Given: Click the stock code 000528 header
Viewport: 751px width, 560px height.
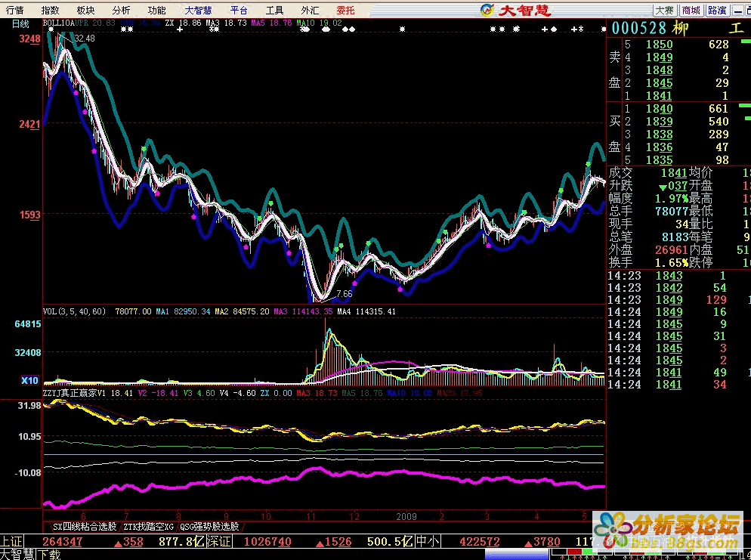Looking at the screenshot, I should (639, 28).
